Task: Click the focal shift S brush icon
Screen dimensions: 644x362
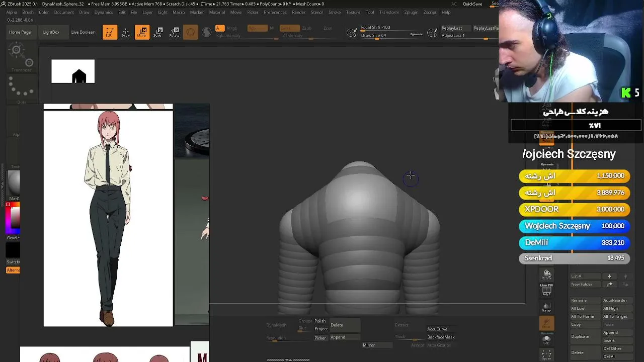Action: click(352, 33)
